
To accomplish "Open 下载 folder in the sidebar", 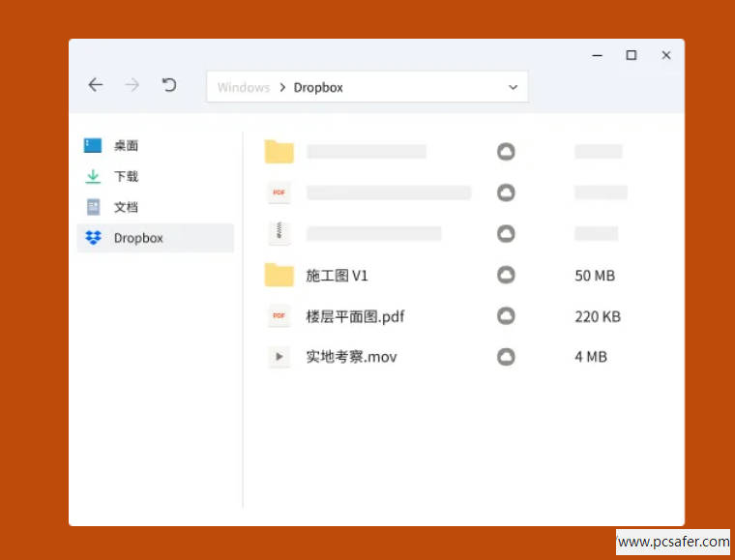I will 126,176.
